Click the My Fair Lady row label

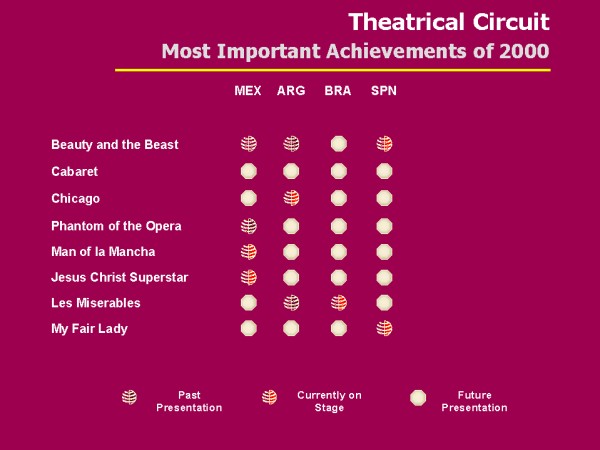tap(89, 329)
